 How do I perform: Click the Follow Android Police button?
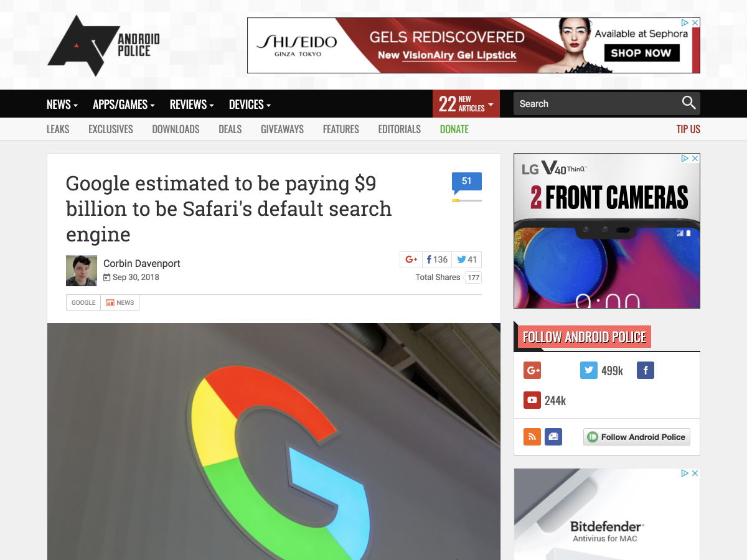tap(637, 437)
